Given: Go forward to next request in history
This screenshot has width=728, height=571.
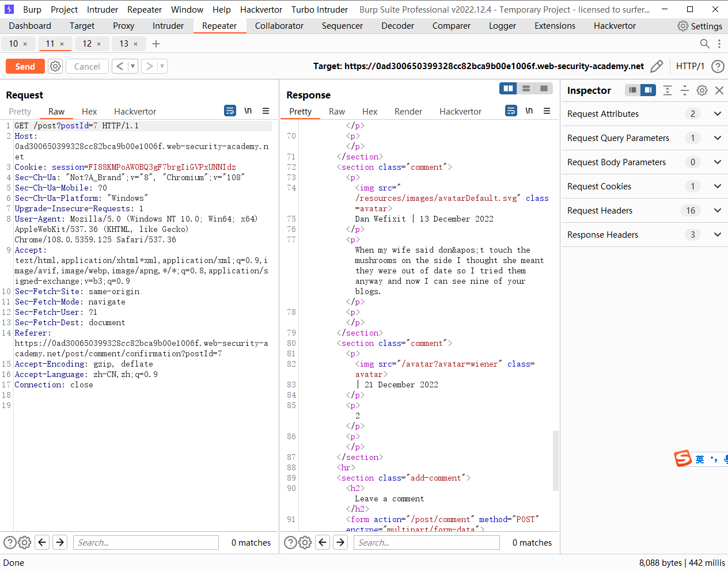Looking at the screenshot, I should click(149, 66).
